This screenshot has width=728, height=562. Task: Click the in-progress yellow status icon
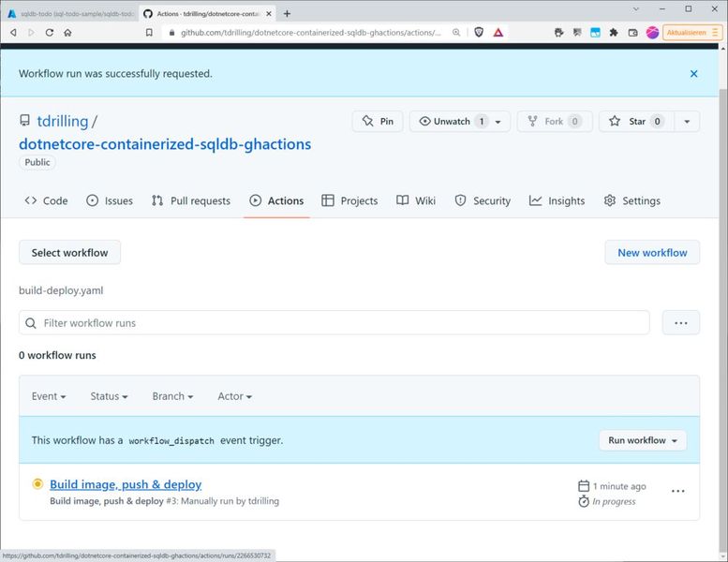37,484
